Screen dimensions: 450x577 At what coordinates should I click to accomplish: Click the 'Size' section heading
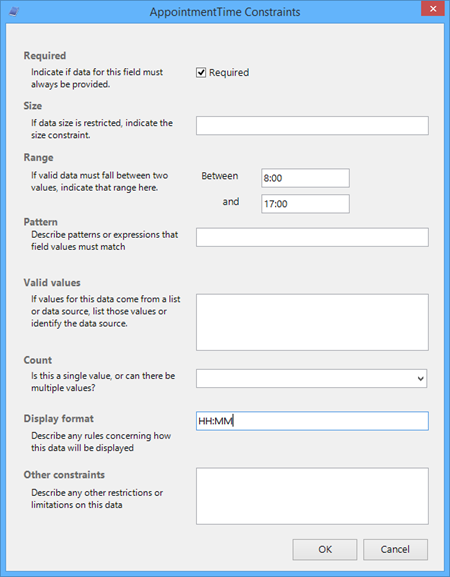(33, 106)
